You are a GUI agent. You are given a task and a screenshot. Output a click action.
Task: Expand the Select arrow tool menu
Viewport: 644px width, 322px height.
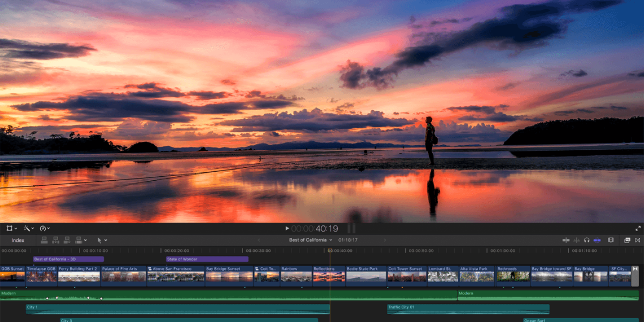(102, 240)
